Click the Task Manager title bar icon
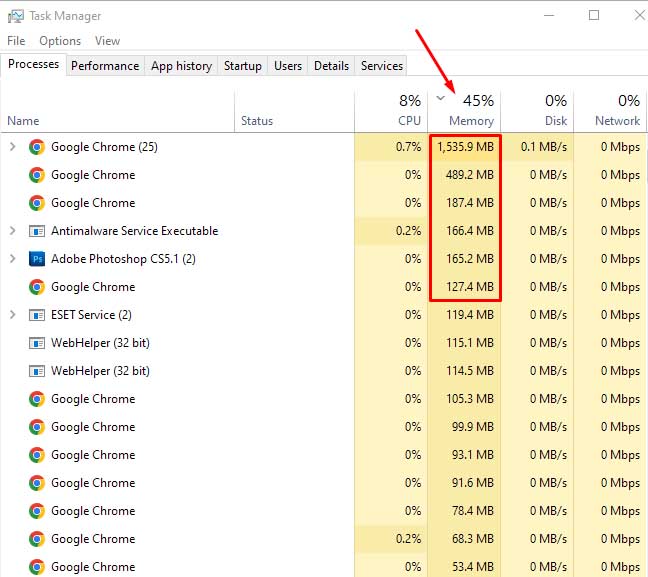The width and height of the screenshot is (648, 577). tap(16, 16)
